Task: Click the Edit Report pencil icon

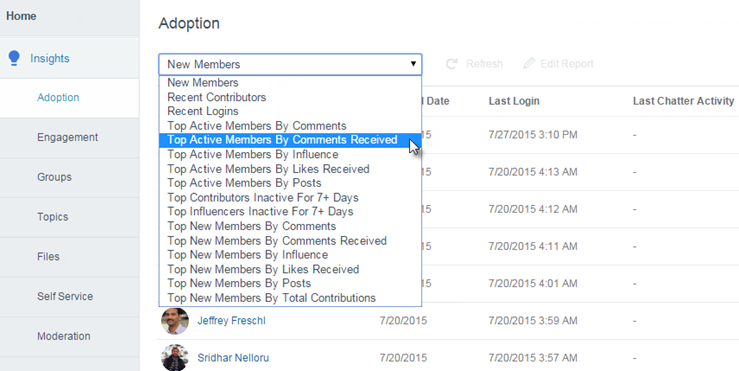Action: [x=529, y=64]
